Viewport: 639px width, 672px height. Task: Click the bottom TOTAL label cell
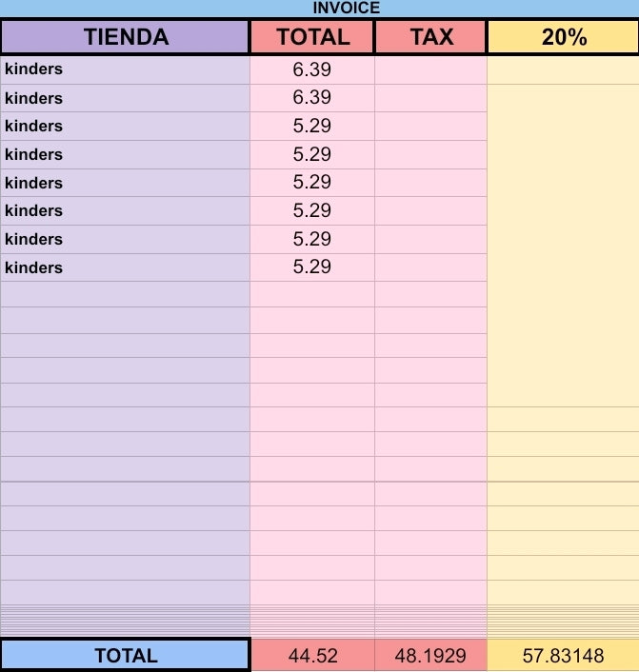coord(126,655)
